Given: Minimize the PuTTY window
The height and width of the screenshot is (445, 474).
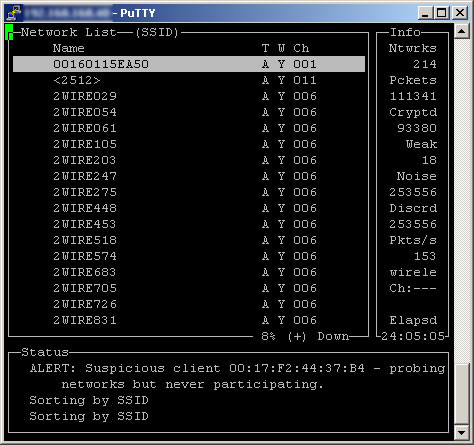Looking at the screenshot, I should coord(425,13).
